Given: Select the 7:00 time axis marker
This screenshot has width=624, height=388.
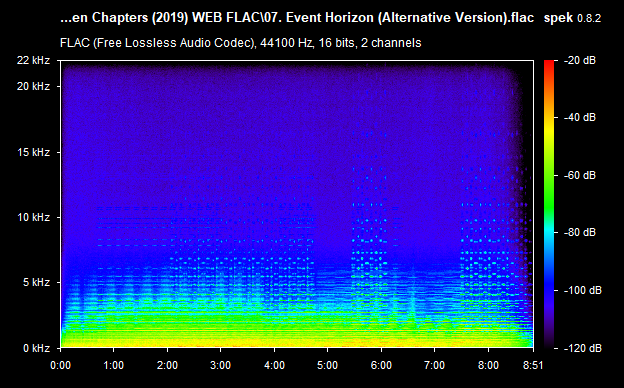Looking at the screenshot, I should [435, 365].
